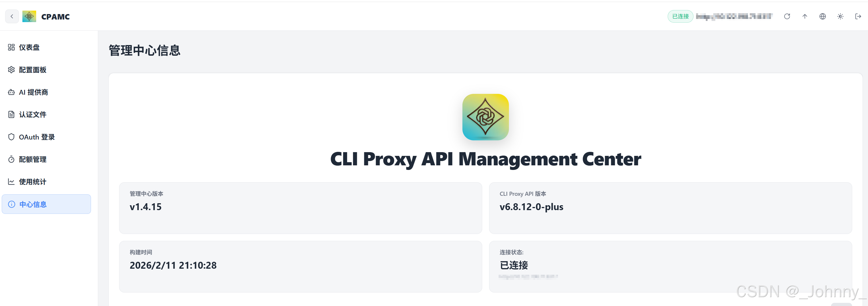
Task: Click version value v1.4.15
Action: (x=146, y=207)
